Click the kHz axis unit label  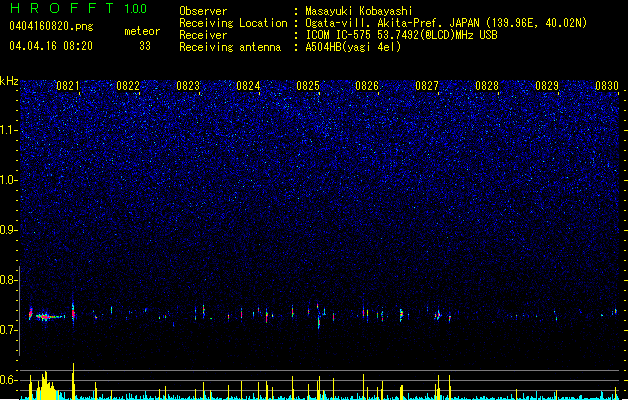9,81
